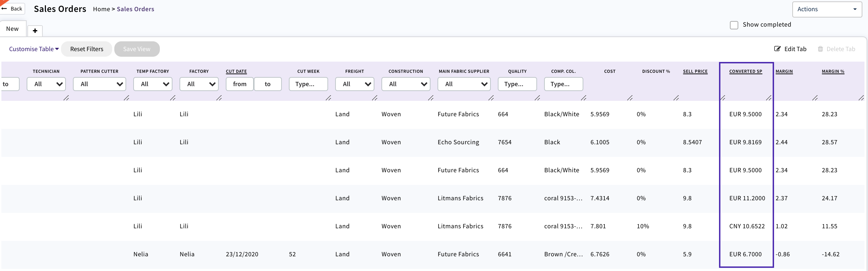The width and height of the screenshot is (868, 271).
Task: Go to Home in breadcrumb
Action: click(101, 9)
